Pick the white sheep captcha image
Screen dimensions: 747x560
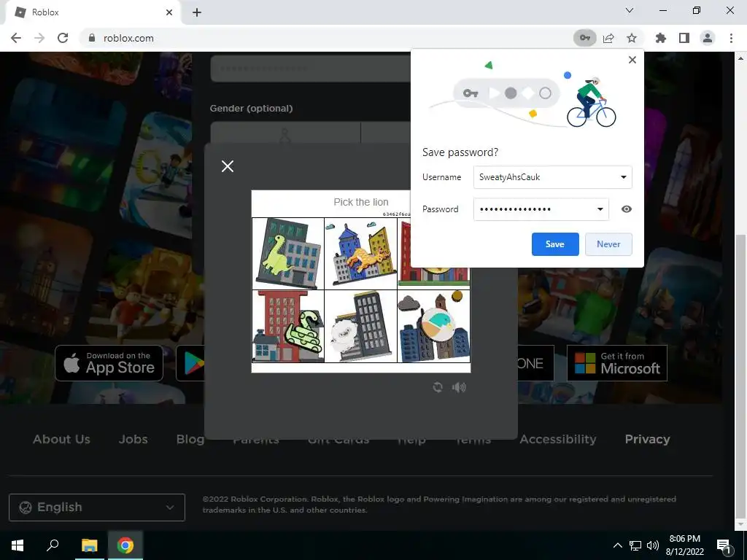(360, 326)
